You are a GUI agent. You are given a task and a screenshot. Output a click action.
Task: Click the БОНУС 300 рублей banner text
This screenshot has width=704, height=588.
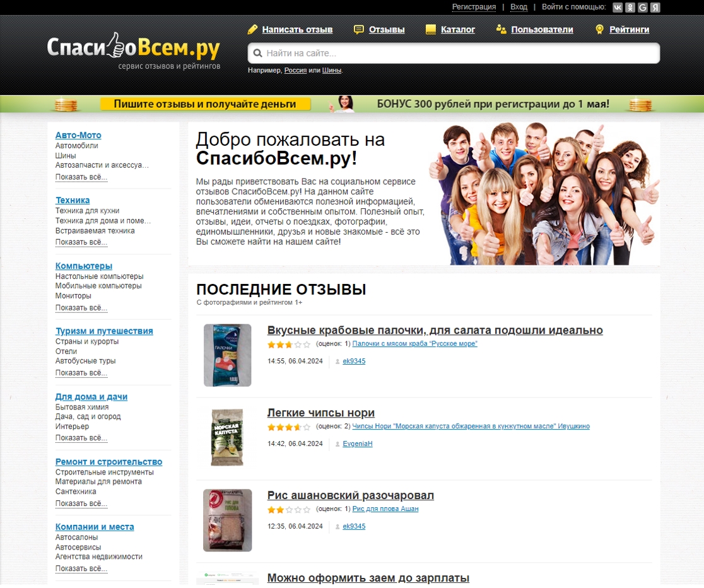(493, 104)
